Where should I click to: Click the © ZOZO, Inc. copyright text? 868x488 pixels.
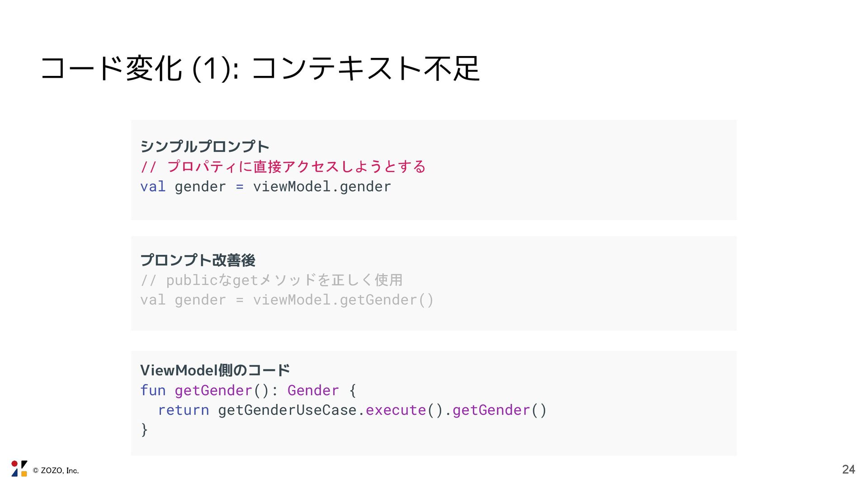coord(56,471)
